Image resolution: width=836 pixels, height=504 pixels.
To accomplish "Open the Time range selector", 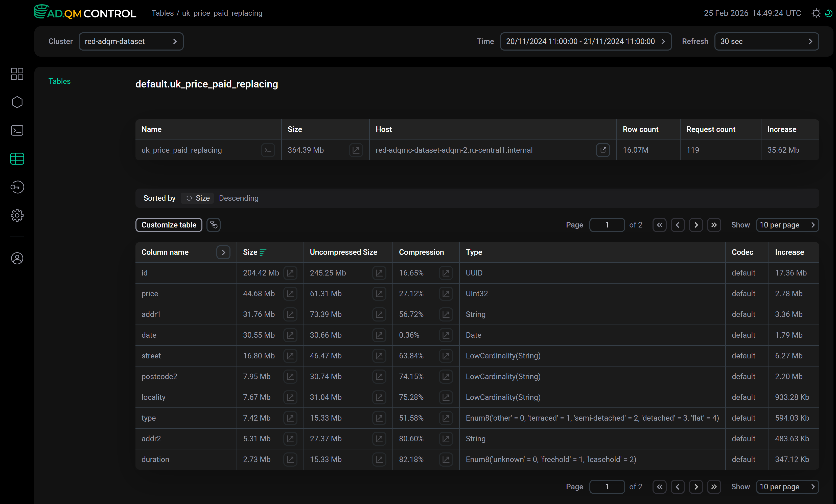I will click(x=586, y=41).
